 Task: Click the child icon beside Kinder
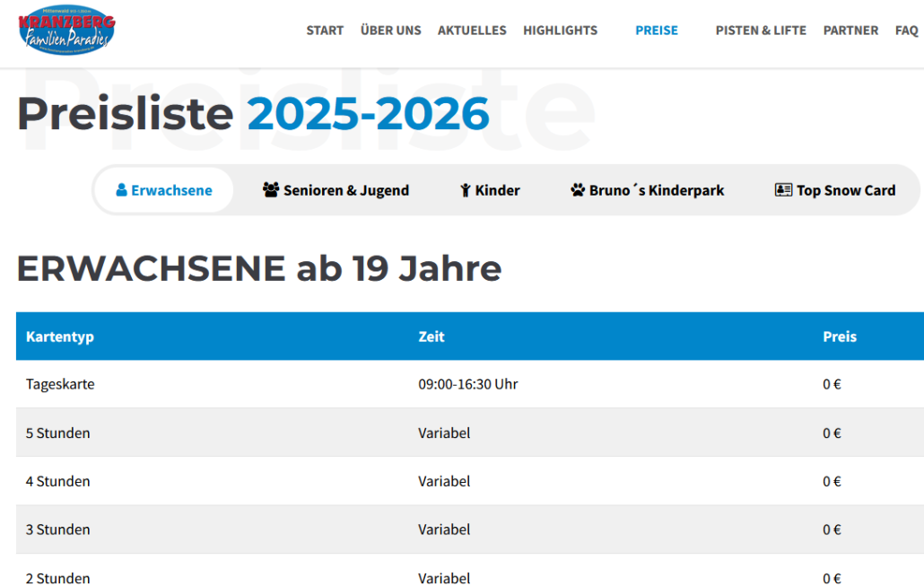[465, 190]
